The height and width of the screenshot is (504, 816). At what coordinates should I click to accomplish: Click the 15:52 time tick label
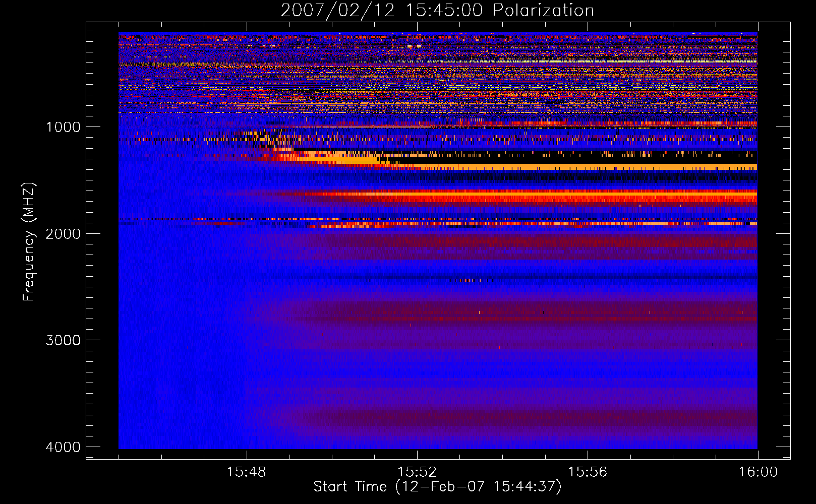point(417,472)
